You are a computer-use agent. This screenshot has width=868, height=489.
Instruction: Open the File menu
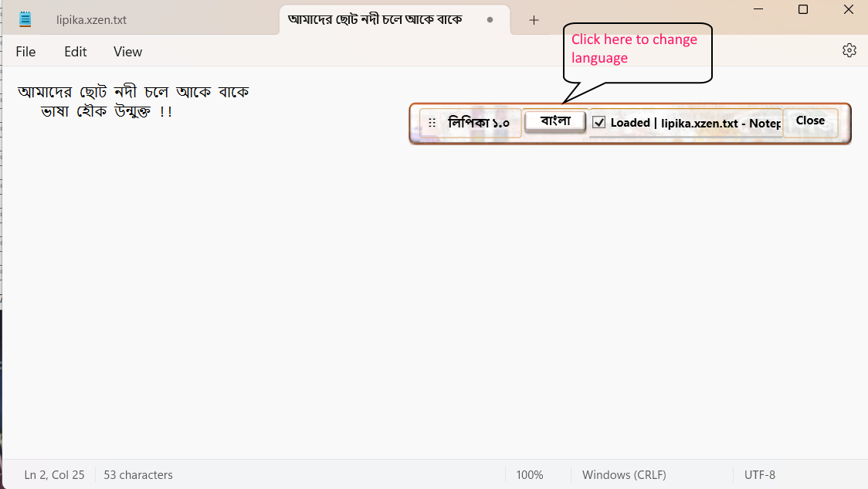(x=25, y=52)
